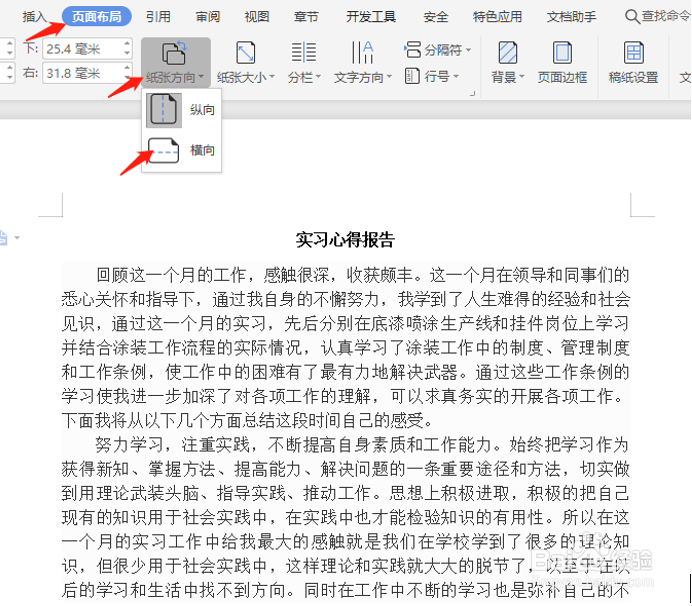692x606 pixels.
Task: Select 纵向 portrait orientation option
Action: 181,109
